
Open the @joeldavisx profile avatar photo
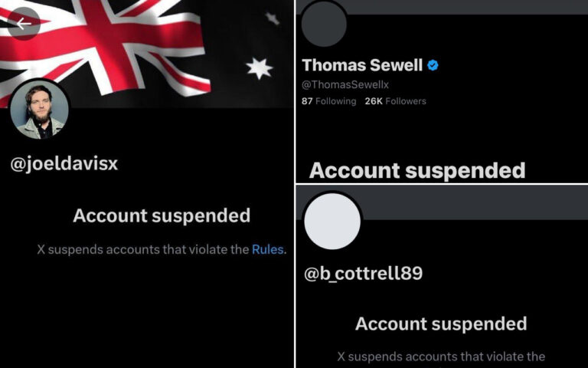(x=39, y=110)
